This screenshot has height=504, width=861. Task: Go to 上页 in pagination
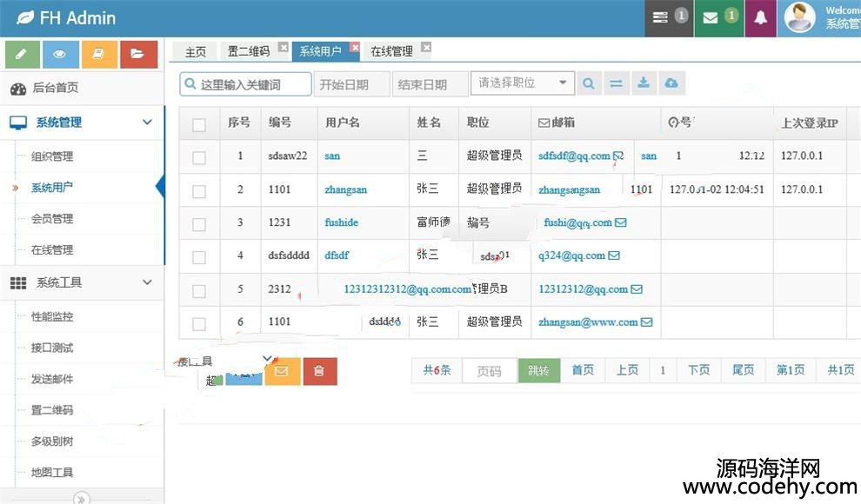tap(627, 370)
